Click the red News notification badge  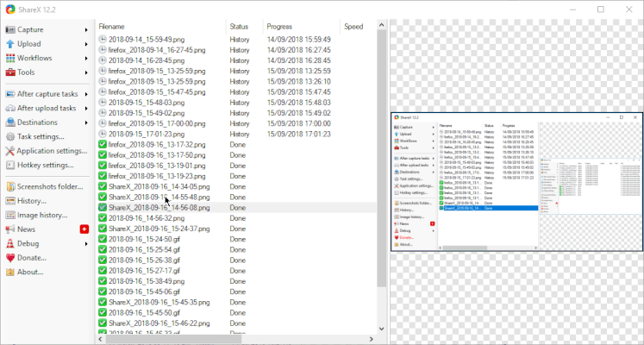point(84,229)
